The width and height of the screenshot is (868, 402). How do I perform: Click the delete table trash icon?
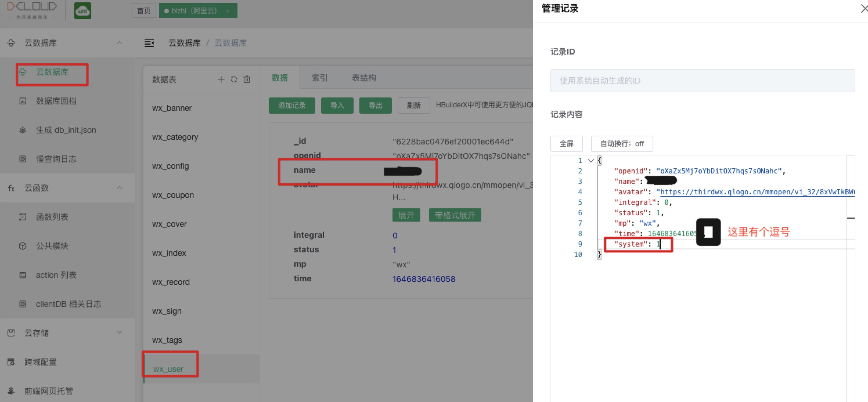point(247,79)
